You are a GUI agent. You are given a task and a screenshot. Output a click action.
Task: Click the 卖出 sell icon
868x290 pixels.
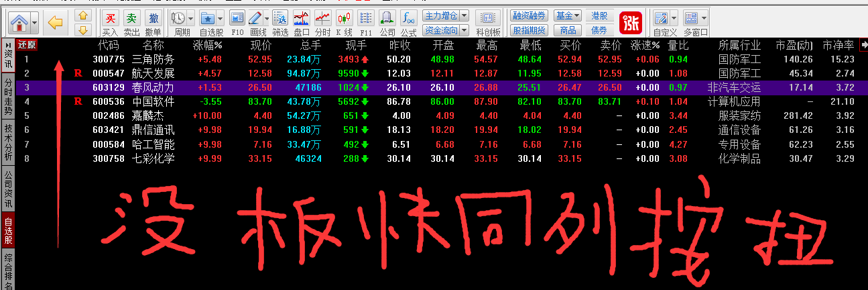(x=132, y=18)
